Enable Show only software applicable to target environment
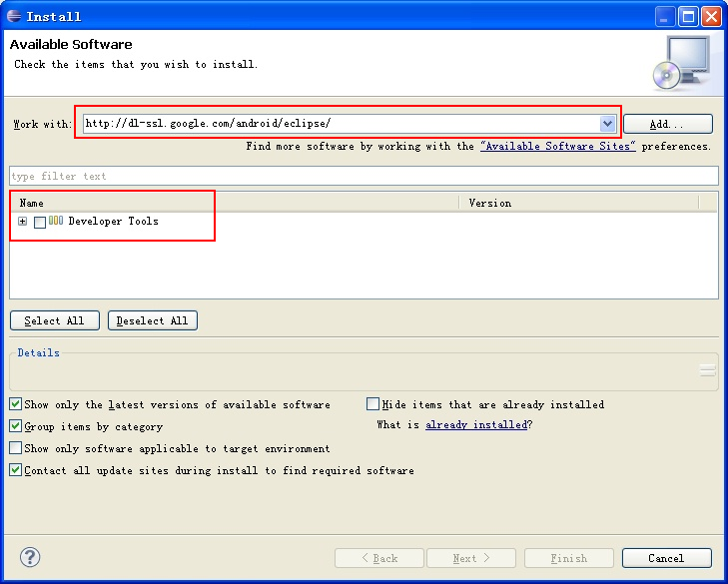The width and height of the screenshot is (728, 584). pos(15,448)
